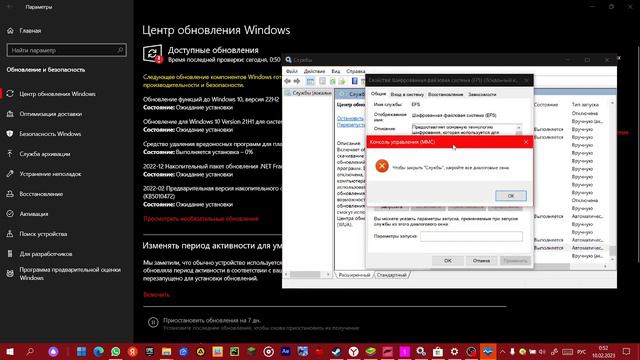Viewport: 640px width, 360px height.
Task: Click the Back arrow in Services toolbar
Action: click(288, 81)
